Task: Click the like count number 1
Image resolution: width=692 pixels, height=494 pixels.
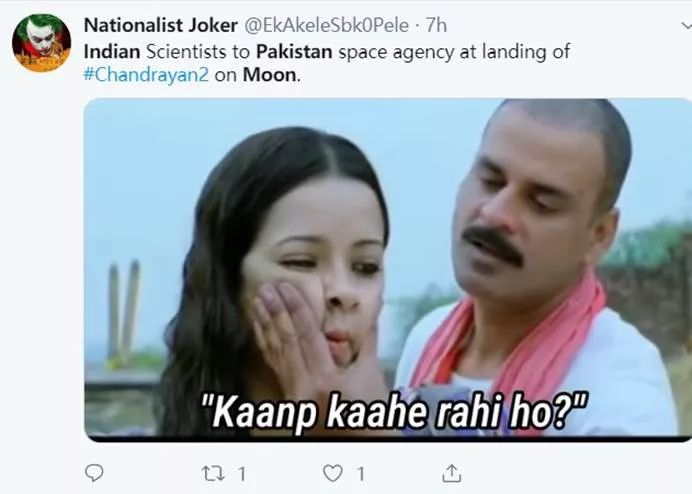Action: [361, 474]
